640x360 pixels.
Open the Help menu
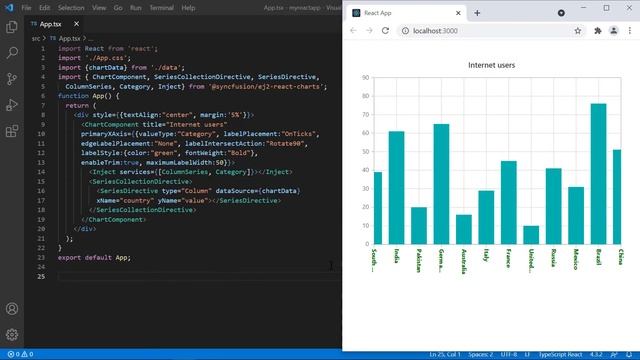(x=188, y=8)
